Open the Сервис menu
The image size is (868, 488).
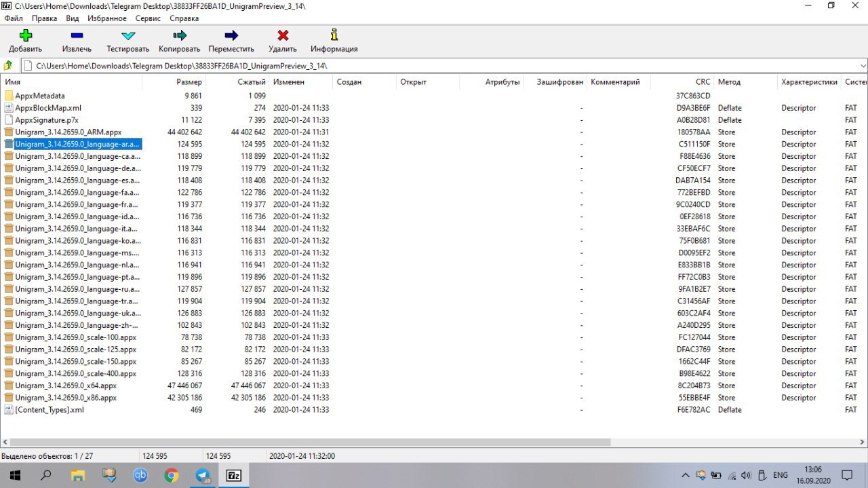[x=149, y=18]
